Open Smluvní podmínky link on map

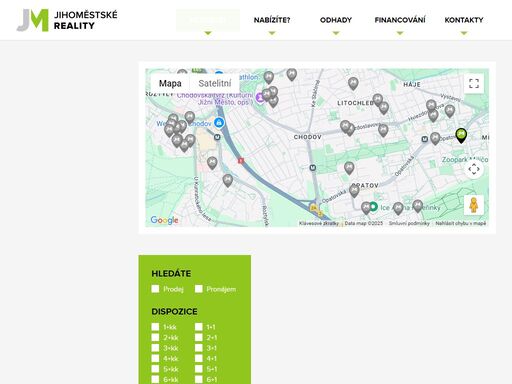(x=409, y=223)
